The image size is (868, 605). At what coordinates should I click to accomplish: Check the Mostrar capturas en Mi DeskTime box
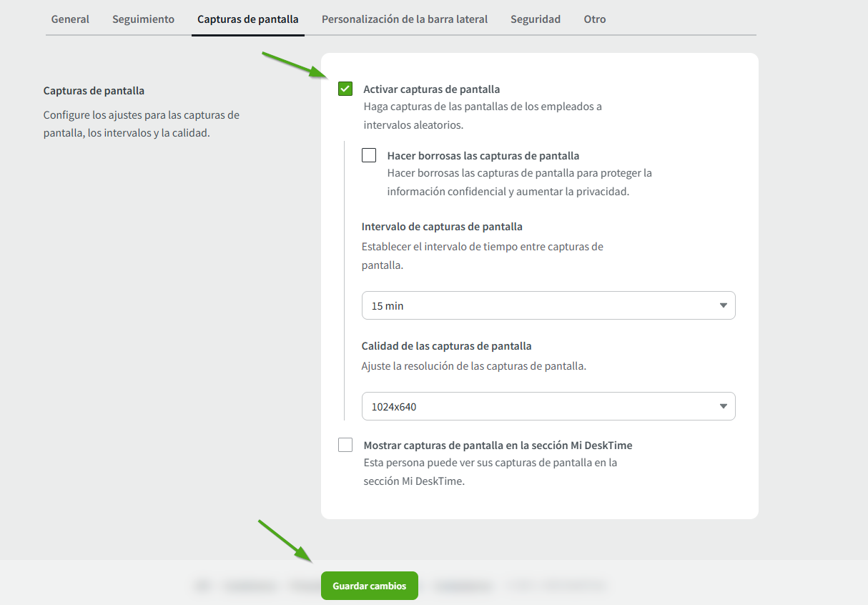(x=345, y=445)
